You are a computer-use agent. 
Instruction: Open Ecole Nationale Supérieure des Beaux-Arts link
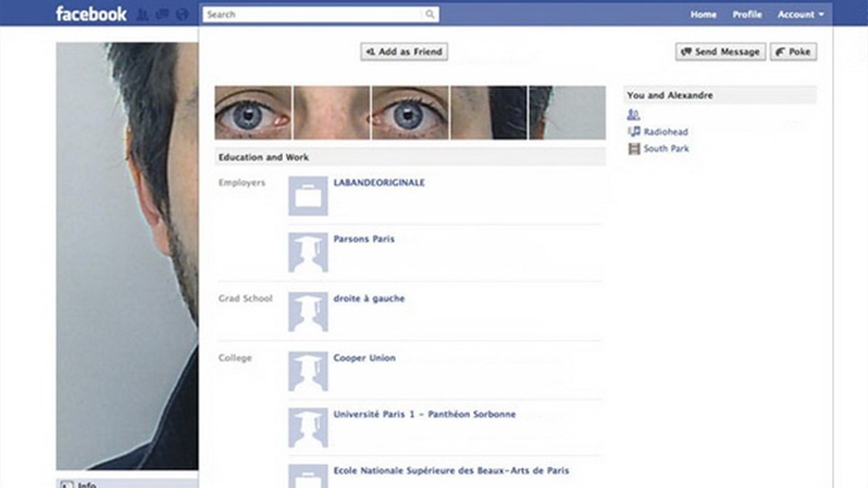point(451,470)
